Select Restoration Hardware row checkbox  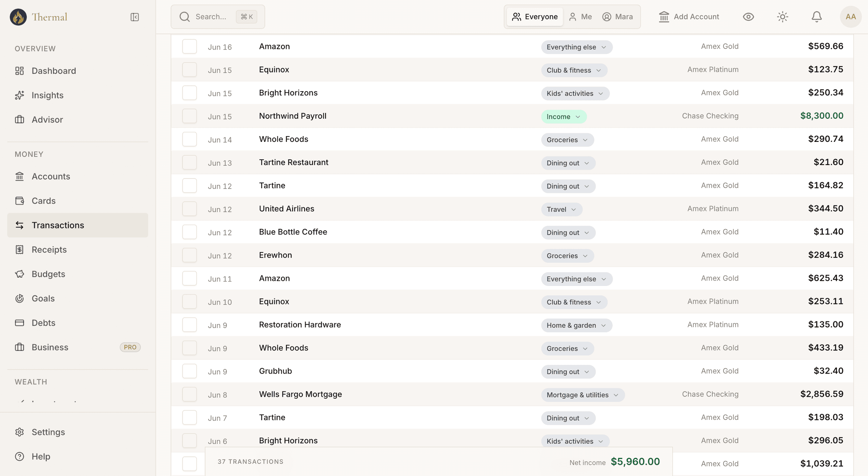click(x=190, y=325)
